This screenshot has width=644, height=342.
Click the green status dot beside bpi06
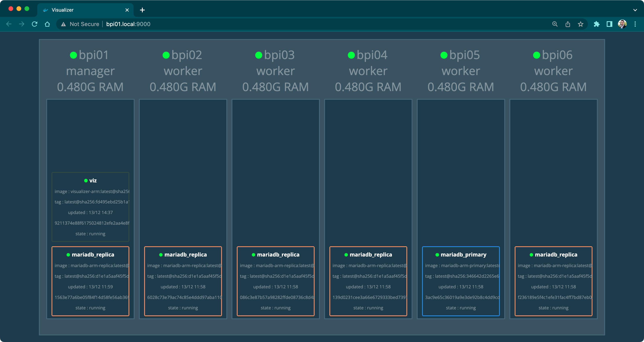click(537, 55)
